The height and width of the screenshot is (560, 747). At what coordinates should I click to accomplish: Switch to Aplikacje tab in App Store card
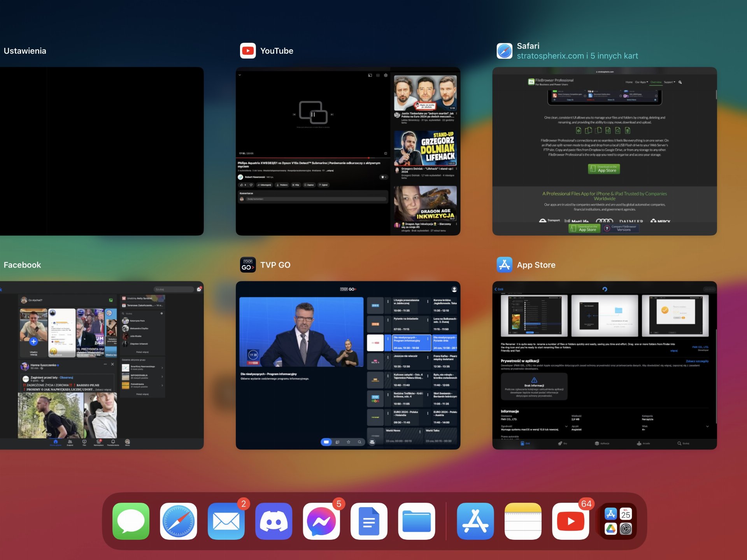(602, 443)
